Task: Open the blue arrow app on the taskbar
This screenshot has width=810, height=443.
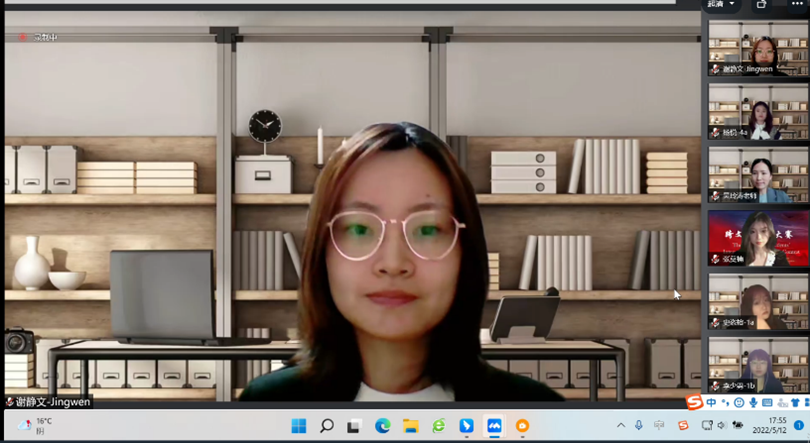Action: tap(466, 426)
